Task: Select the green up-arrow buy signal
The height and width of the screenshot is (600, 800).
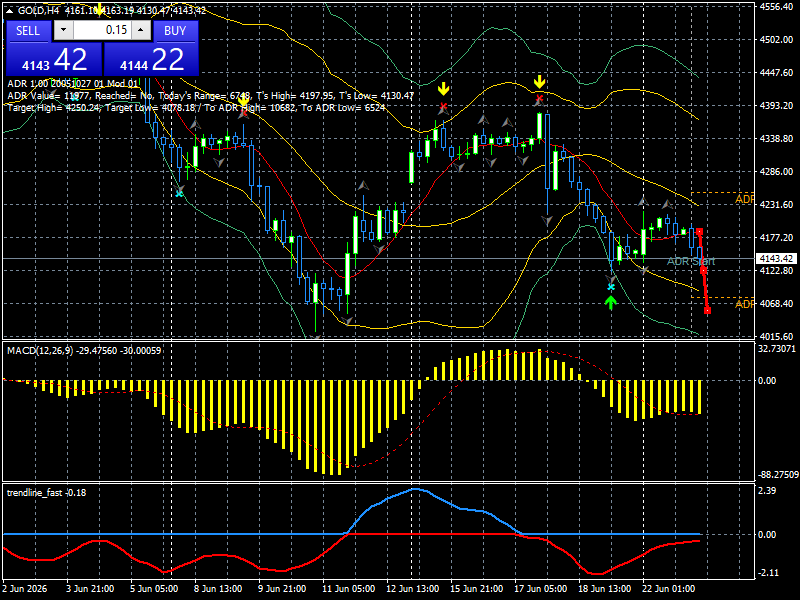Action: point(611,303)
